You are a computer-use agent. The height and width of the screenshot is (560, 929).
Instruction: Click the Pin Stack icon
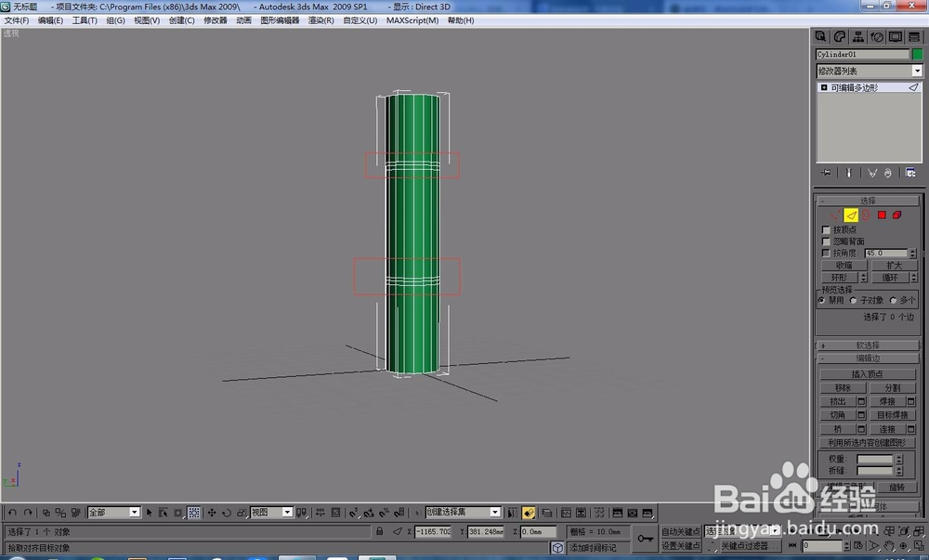[x=826, y=173]
